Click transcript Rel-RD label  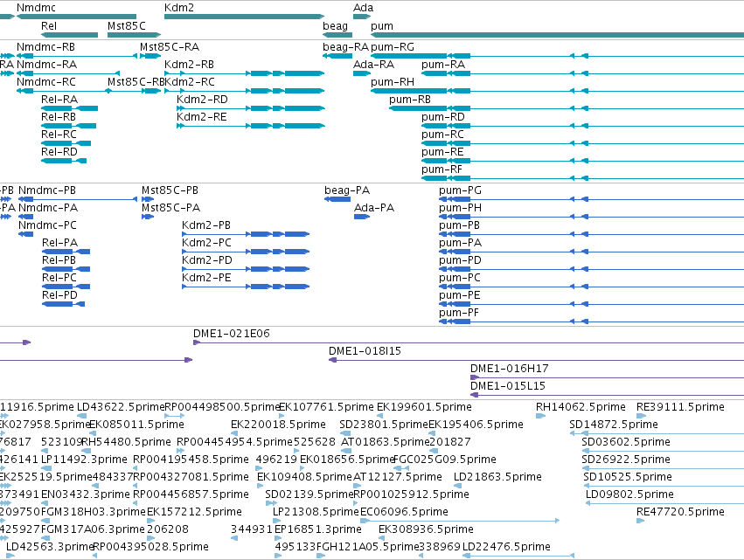click(59, 152)
